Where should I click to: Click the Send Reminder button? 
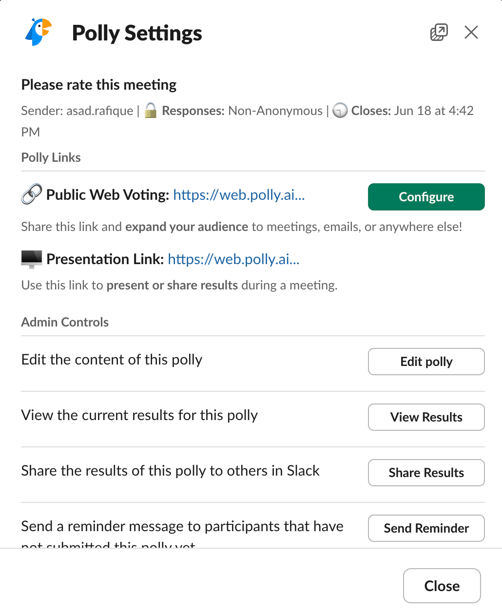(x=426, y=528)
